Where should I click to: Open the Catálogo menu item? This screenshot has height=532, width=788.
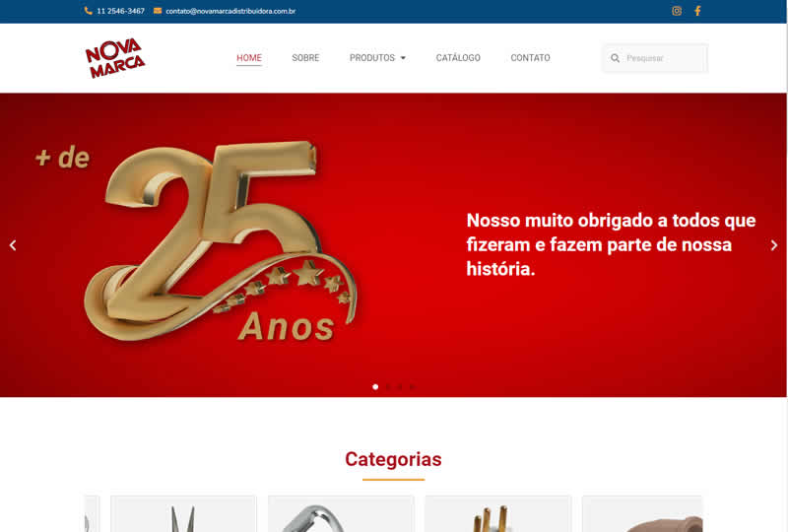(x=458, y=58)
